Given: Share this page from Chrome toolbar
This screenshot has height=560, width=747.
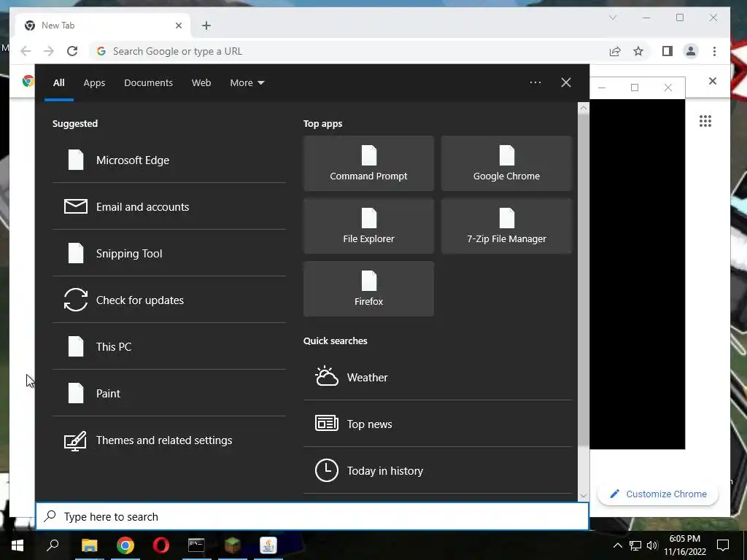Looking at the screenshot, I should (x=615, y=51).
